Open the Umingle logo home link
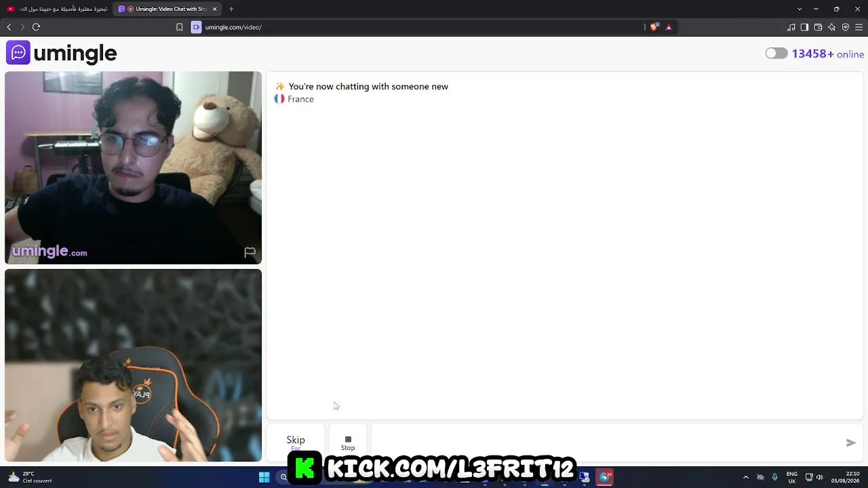Image resolution: width=868 pixels, height=488 pixels. click(62, 53)
